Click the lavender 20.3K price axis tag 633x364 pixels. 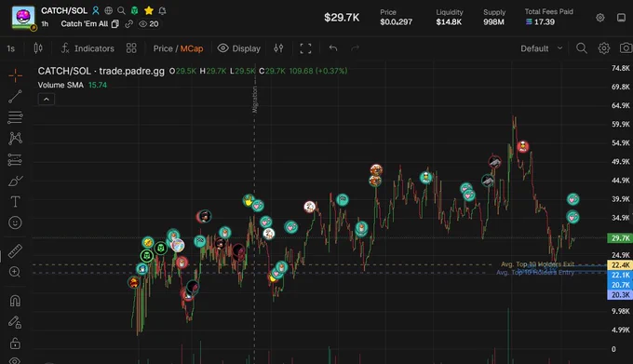click(x=620, y=294)
